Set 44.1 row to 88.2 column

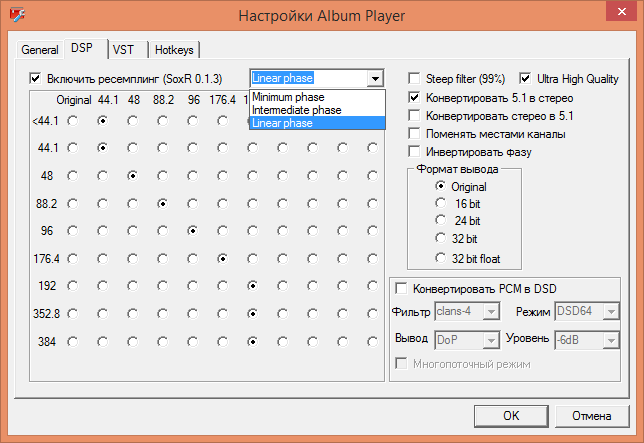point(163,148)
